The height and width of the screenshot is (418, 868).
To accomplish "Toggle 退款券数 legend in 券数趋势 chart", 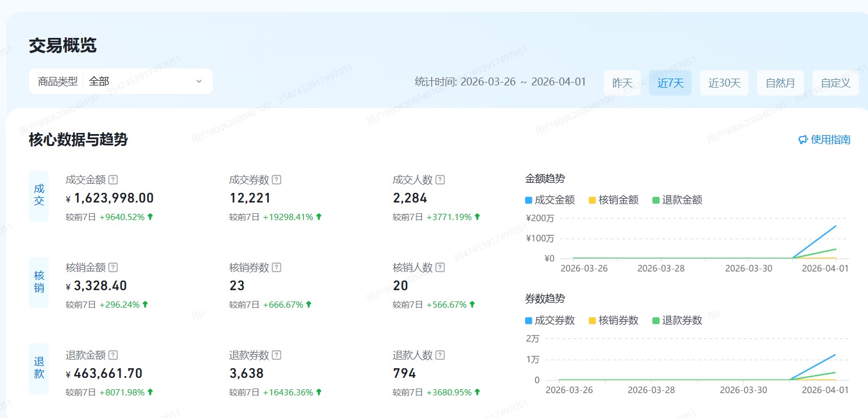I will tap(677, 320).
